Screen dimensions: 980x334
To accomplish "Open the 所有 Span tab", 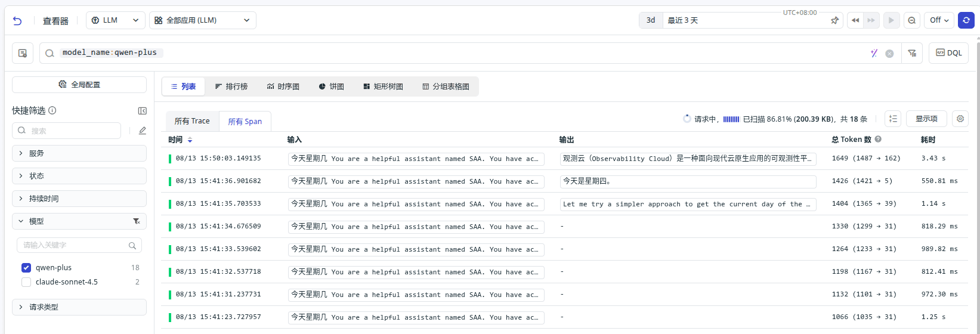I will pos(245,122).
